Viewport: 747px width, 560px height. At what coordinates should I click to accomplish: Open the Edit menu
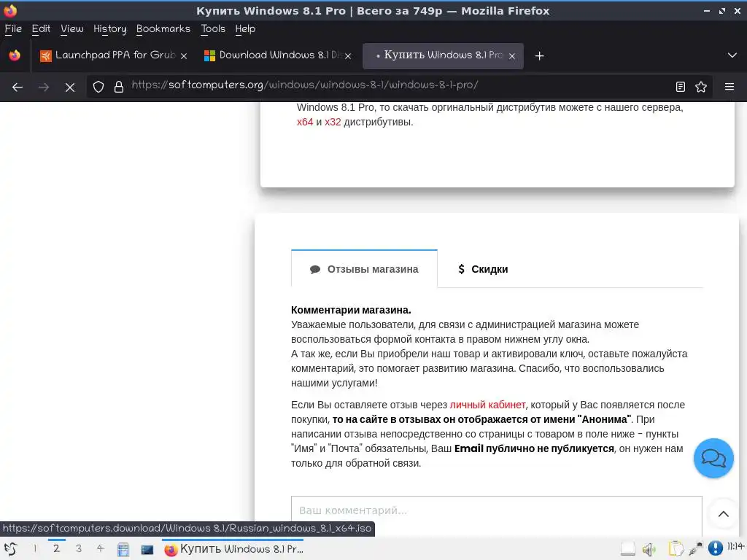coord(41,29)
